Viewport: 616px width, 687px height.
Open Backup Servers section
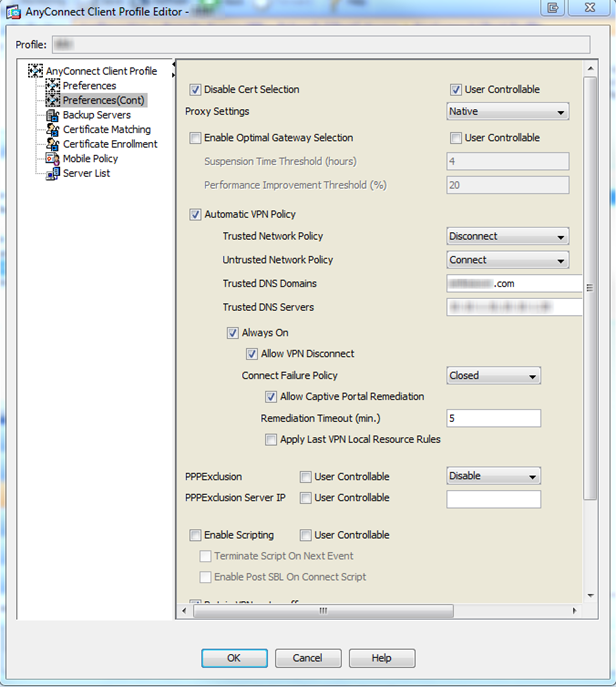(97, 115)
